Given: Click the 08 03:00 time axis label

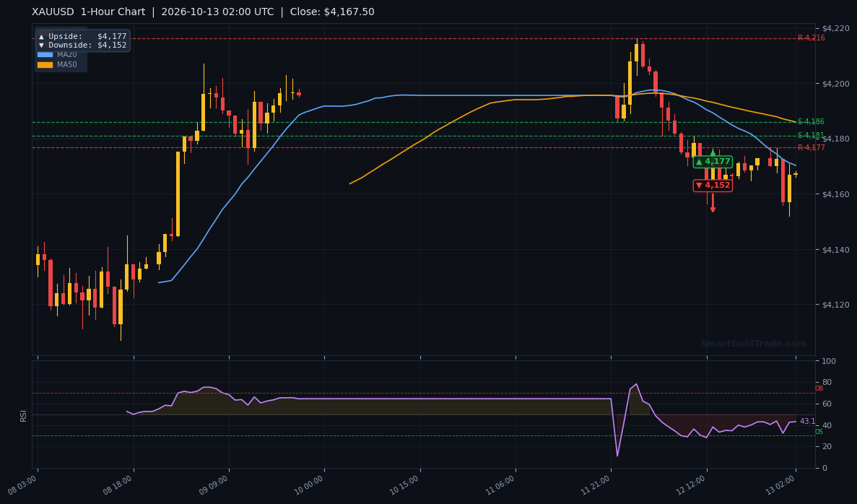Looking at the screenshot, I should [23, 485].
